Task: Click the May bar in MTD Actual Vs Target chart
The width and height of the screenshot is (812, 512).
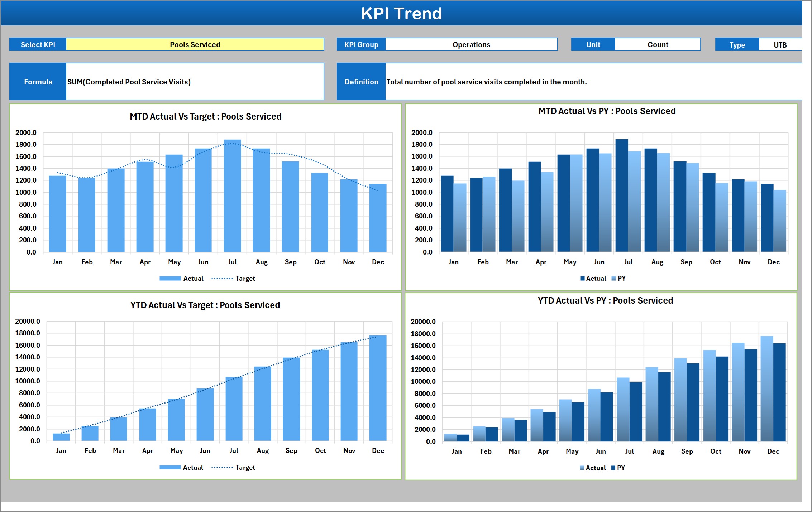Action: pos(174,203)
